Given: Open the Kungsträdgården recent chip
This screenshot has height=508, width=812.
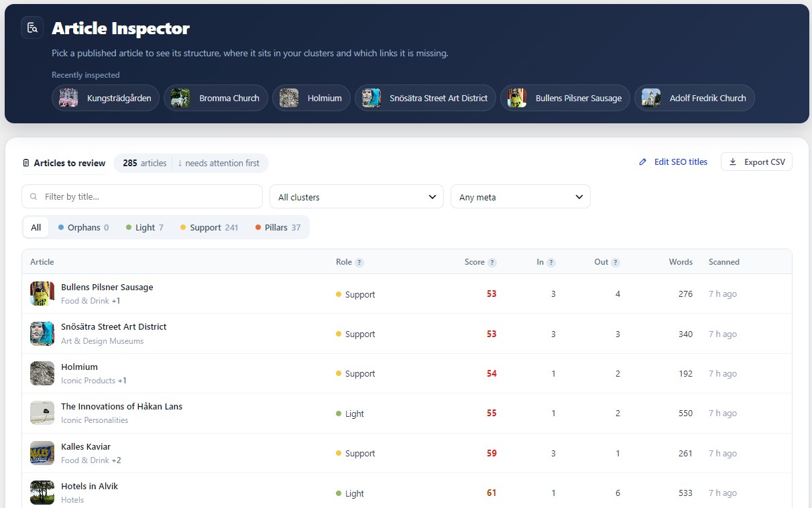Looking at the screenshot, I should pyautogui.click(x=105, y=98).
